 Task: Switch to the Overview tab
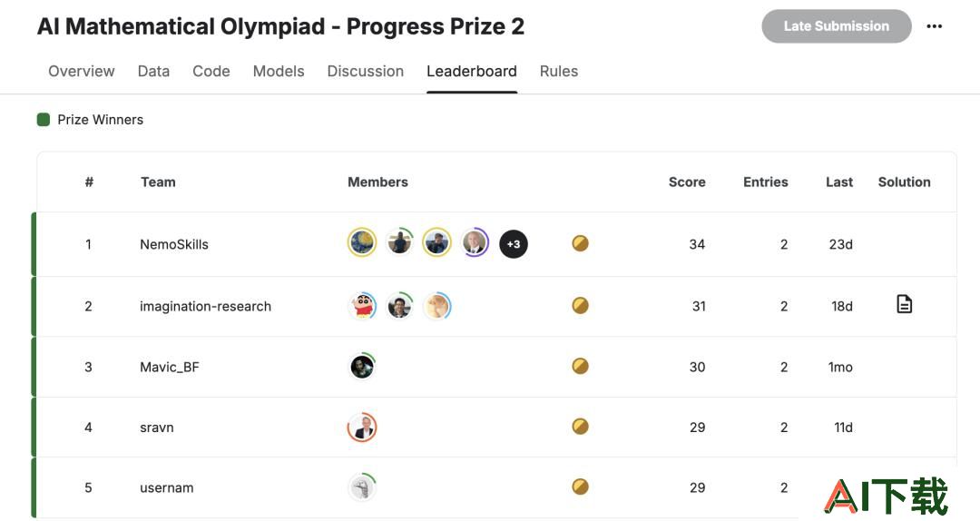82,72
